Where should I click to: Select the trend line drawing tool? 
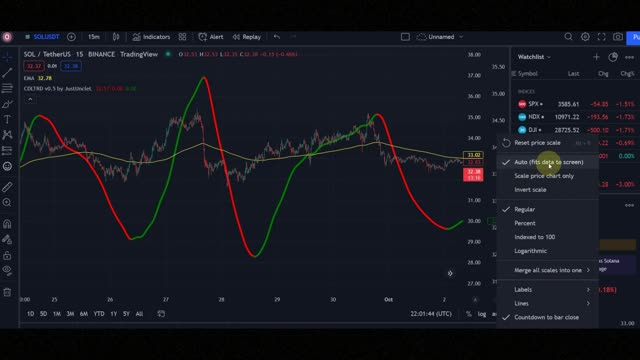[7, 73]
